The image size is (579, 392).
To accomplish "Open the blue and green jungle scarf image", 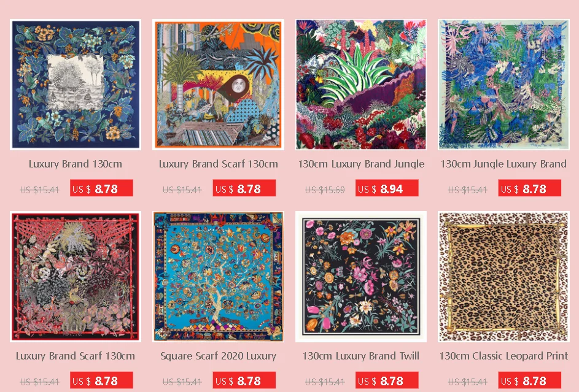I will tap(503, 85).
